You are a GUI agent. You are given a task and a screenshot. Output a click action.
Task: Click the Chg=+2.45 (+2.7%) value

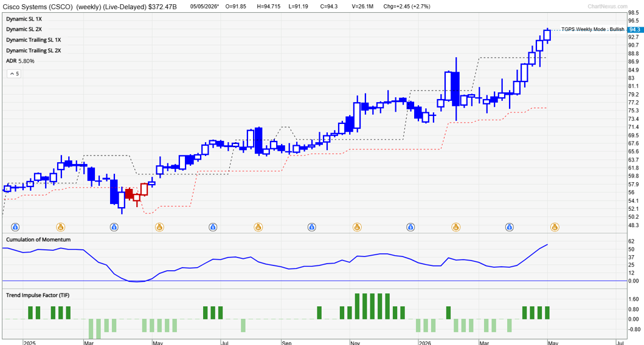click(407, 7)
